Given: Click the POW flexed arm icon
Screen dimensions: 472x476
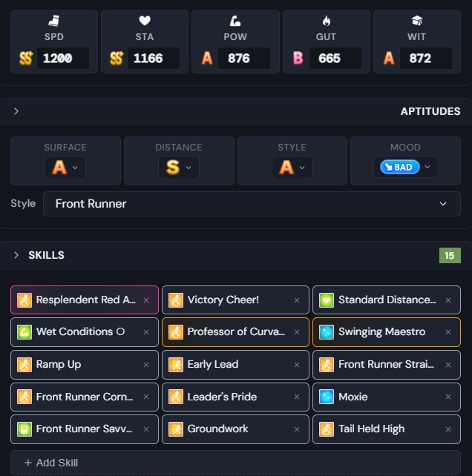Looking at the screenshot, I should (235, 21).
